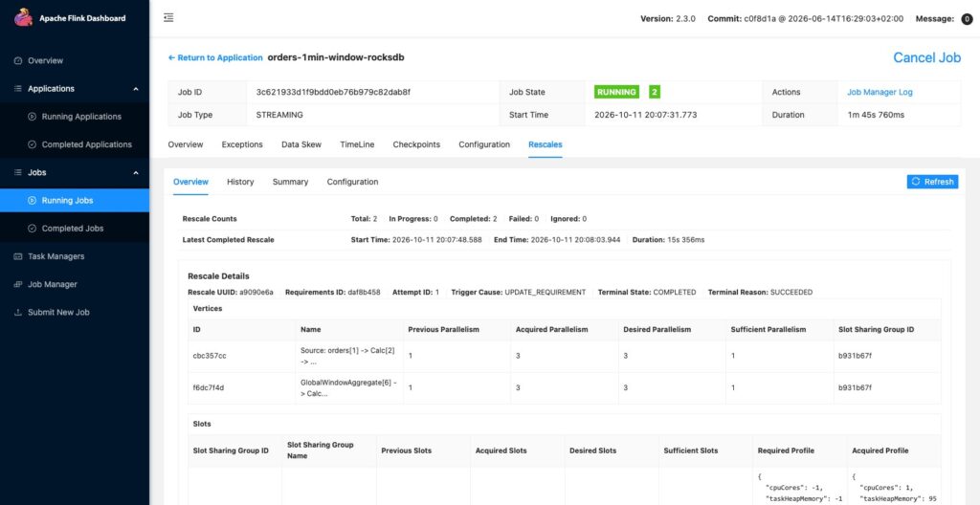Open the Rescales Summary sub-tab
The height and width of the screenshot is (505, 980).
[290, 182]
